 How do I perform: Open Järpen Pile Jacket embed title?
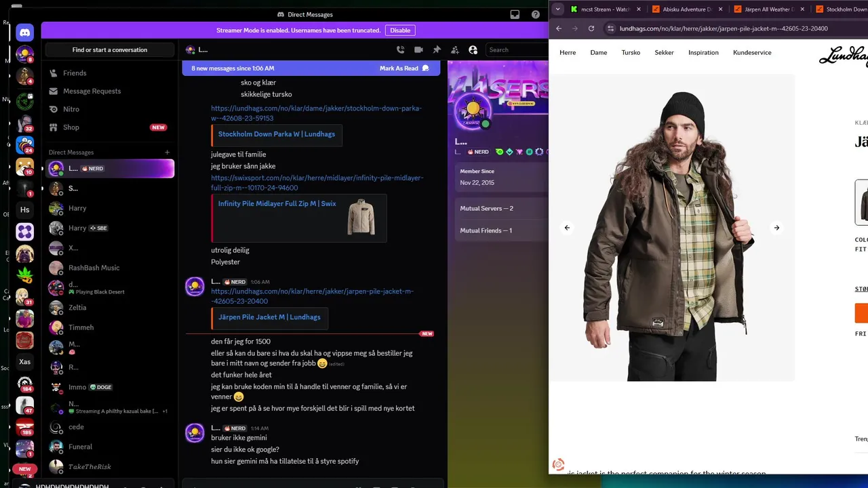pos(269,317)
